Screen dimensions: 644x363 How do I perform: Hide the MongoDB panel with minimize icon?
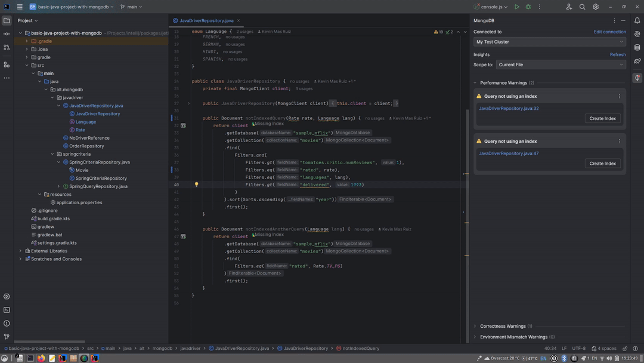click(x=623, y=20)
